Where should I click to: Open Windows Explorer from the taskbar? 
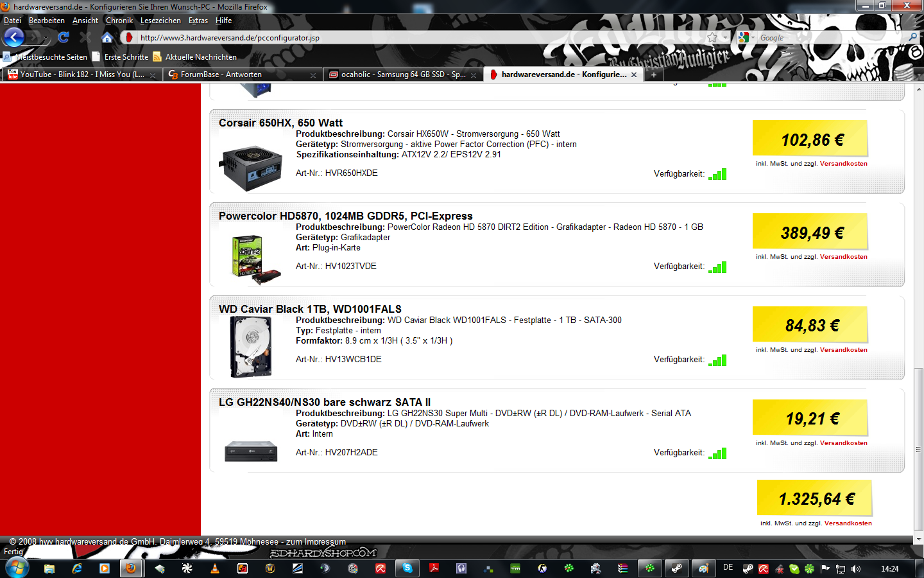[49, 568]
